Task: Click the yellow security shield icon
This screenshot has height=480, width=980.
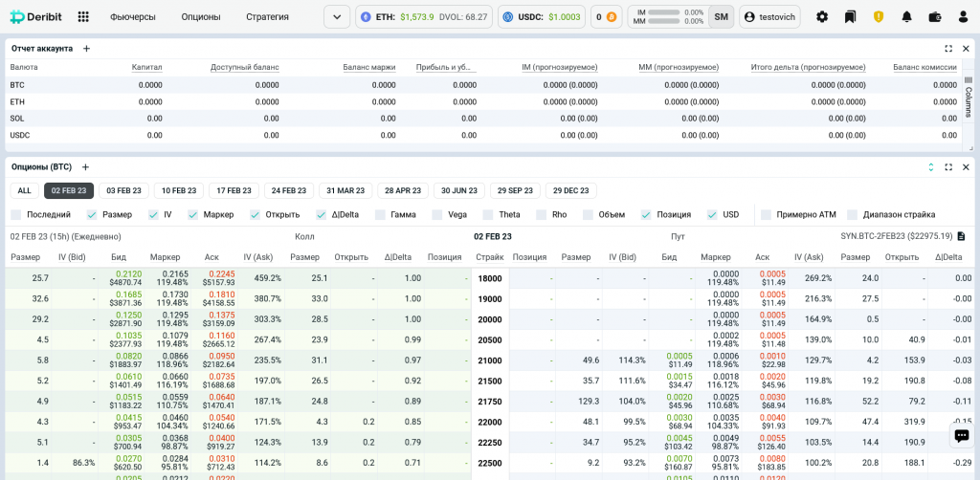Action: pos(879,16)
